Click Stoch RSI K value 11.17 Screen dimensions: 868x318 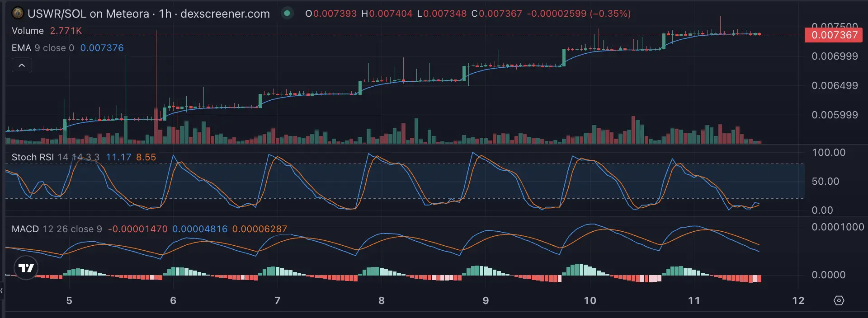118,157
